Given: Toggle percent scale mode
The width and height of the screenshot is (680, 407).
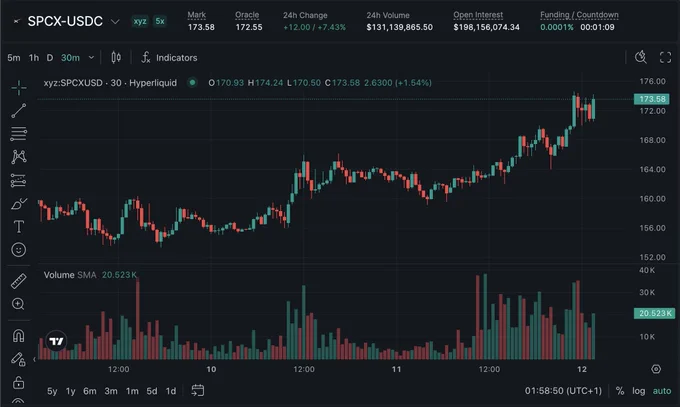Looking at the screenshot, I should click(620, 391).
